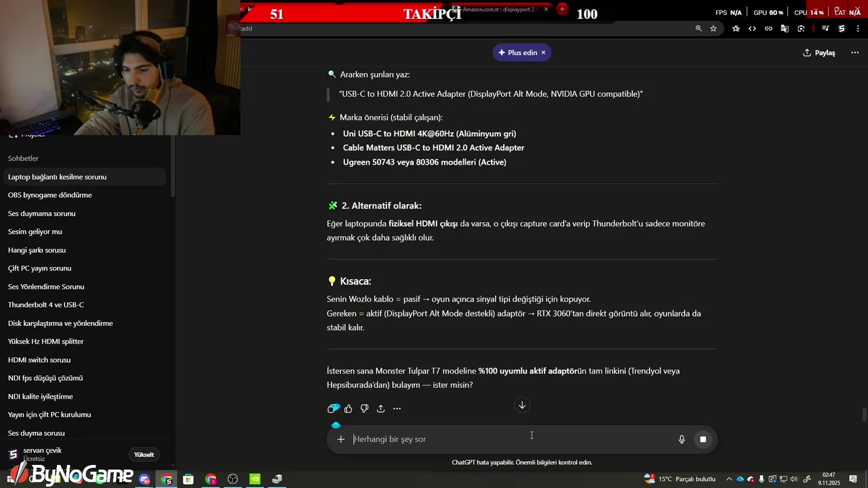Collapse the Sohbetler section header
Image resolution: width=868 pixels, height=488 pixels.
coord(23,159)
